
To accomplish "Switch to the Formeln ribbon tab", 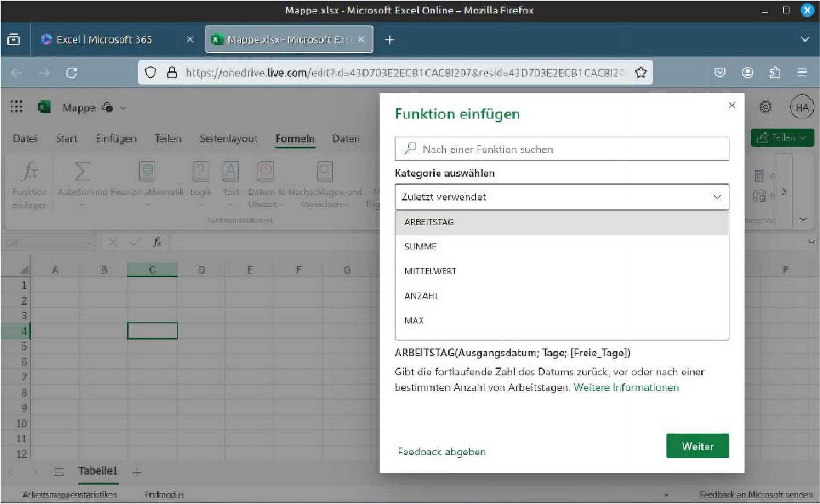I will click(x=295, y=139).
